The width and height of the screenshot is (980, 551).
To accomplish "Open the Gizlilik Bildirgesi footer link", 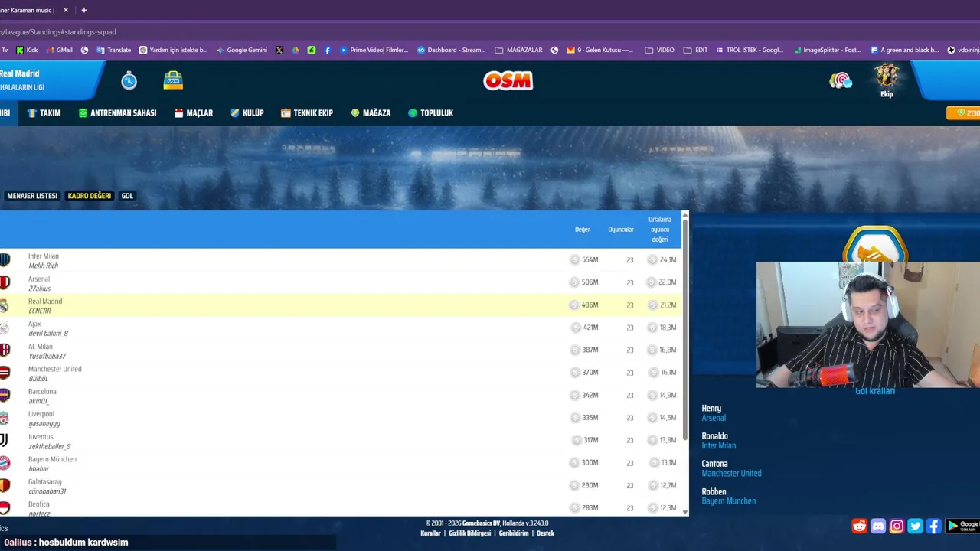I will (x=469, y=533).
